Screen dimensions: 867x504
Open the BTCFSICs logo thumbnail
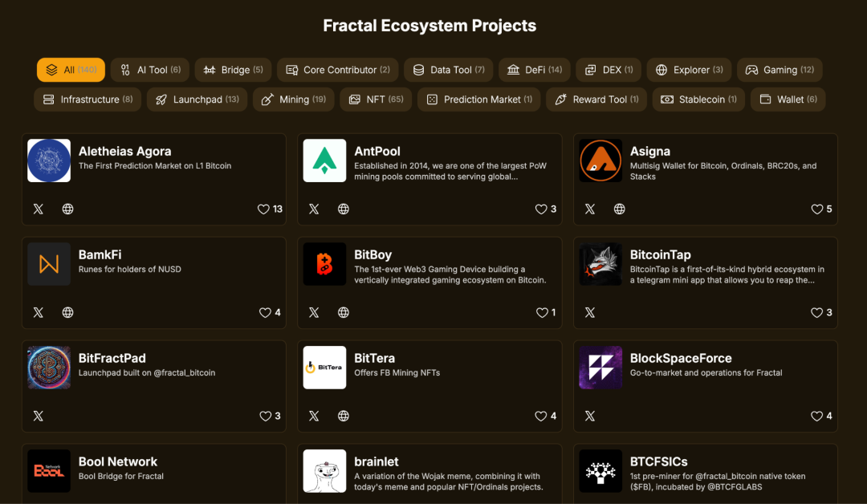click(600, 471)
